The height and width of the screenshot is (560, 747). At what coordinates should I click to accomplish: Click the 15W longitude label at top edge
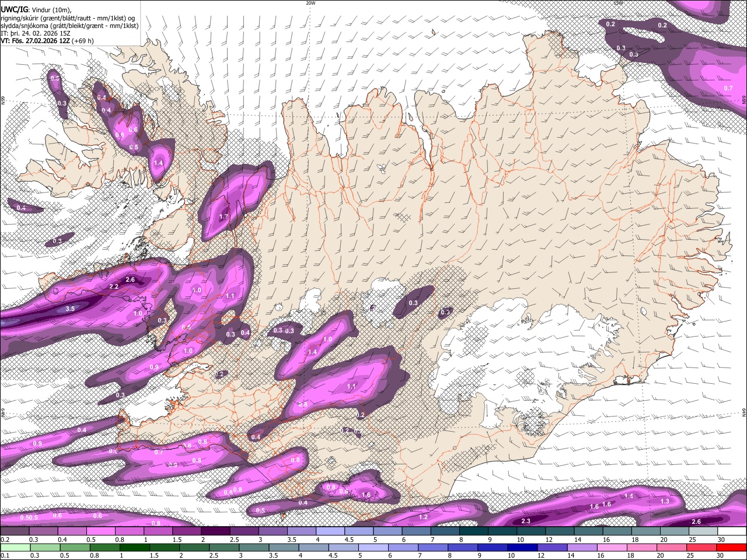(618, 3)
